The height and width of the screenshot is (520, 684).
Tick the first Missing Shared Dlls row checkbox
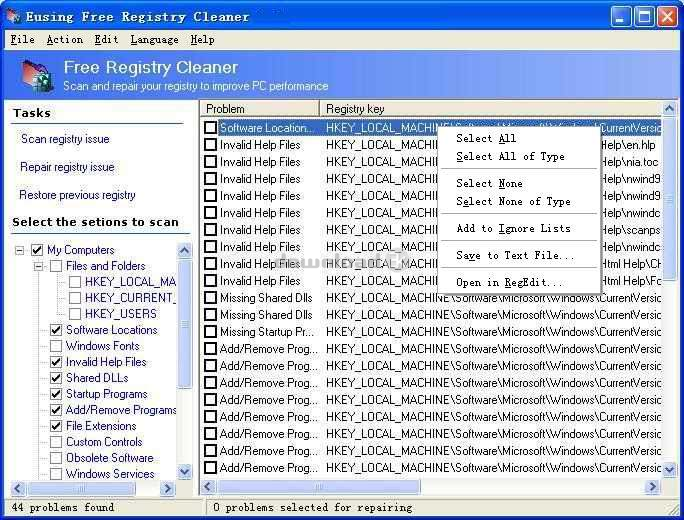point(211,298)
